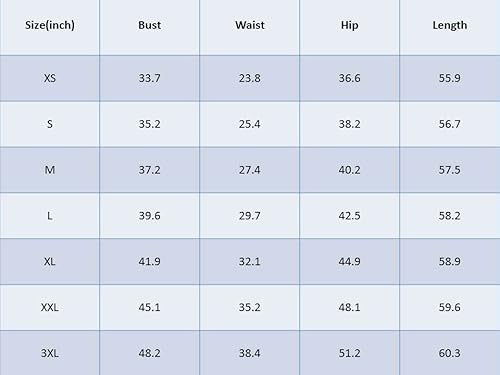Click the M size label cell
Viewport: 500px width, 375px height.
click(x=50, y=170)
